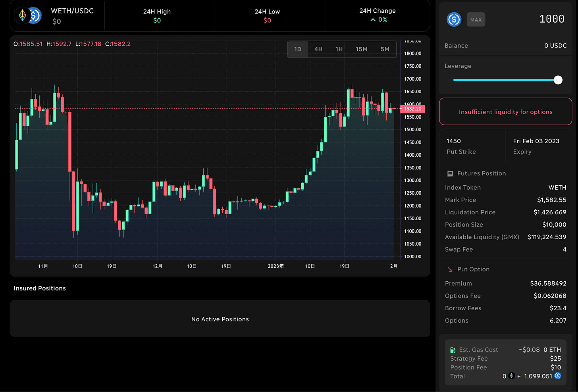Click the 1582.20 current price tag
The height and width of the screenshot is (392, 578).
tap(413, 109)
